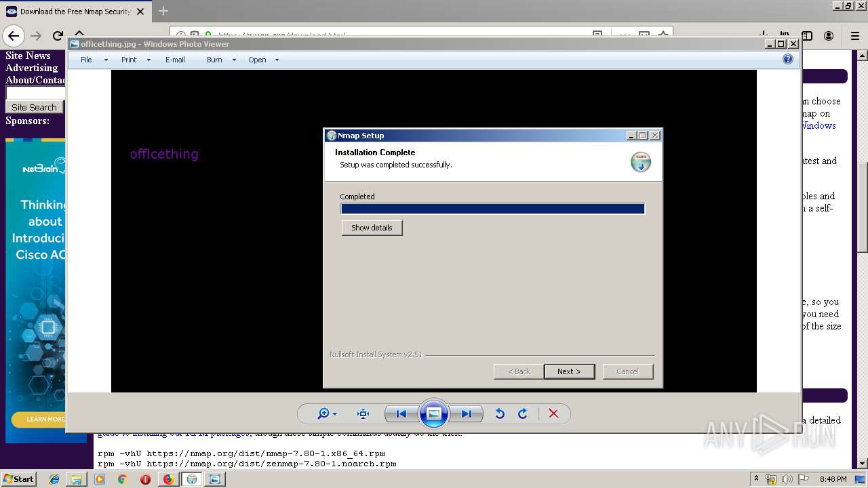Screen dimensions: 868x488
Task: Open the Open menu in Photo Viewer
Action: coord(257,60)
